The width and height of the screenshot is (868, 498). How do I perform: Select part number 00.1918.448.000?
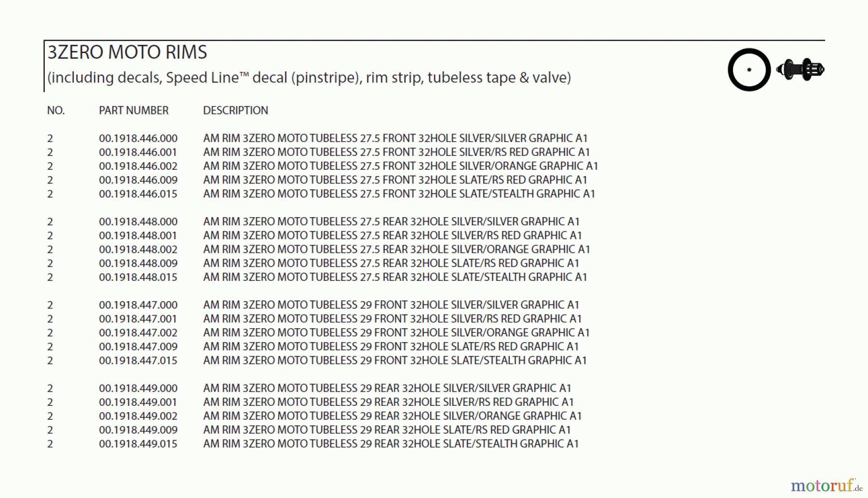[x=138, y=222]
